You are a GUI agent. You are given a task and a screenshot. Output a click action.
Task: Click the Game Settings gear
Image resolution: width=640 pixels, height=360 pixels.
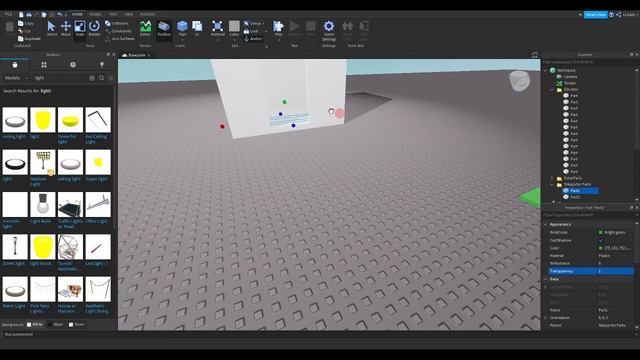(x=329, y=30)
